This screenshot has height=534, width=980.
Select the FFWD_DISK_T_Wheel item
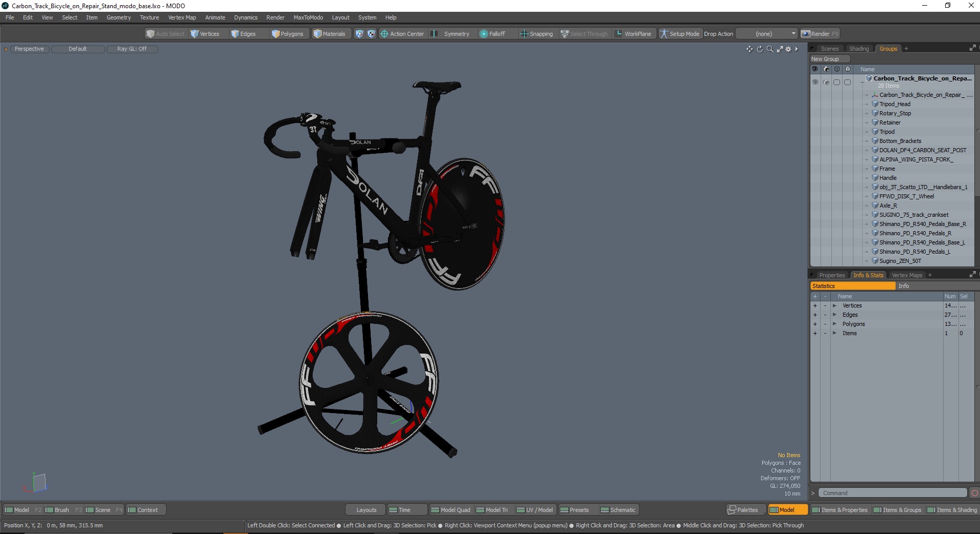click(x=907, y=196)
